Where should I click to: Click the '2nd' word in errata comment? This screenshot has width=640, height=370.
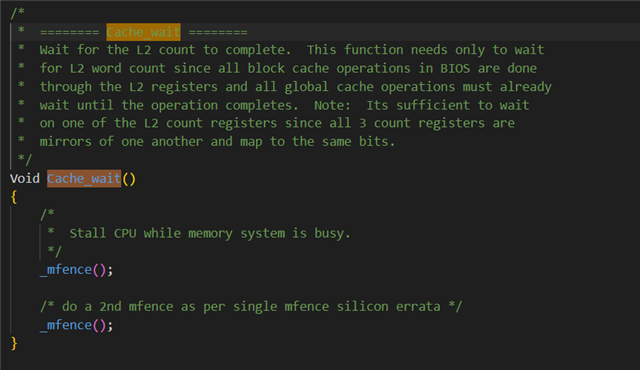click(110, 306)
